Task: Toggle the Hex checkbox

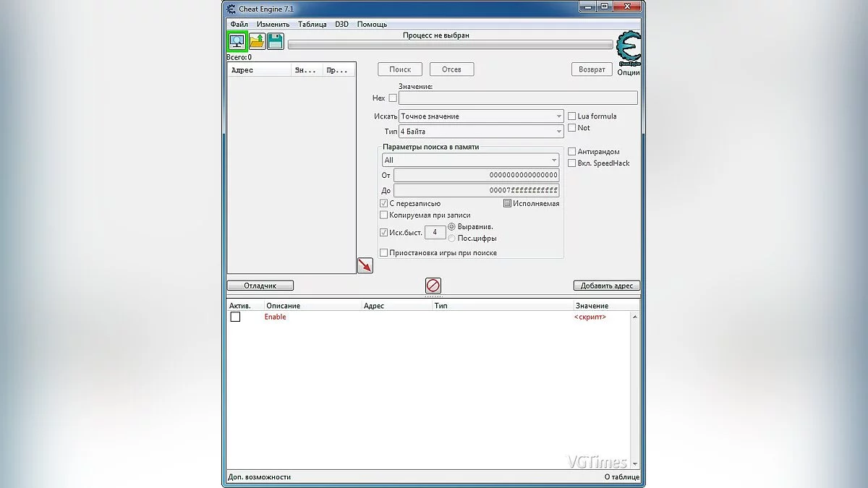Action: (x=393, y=98)
